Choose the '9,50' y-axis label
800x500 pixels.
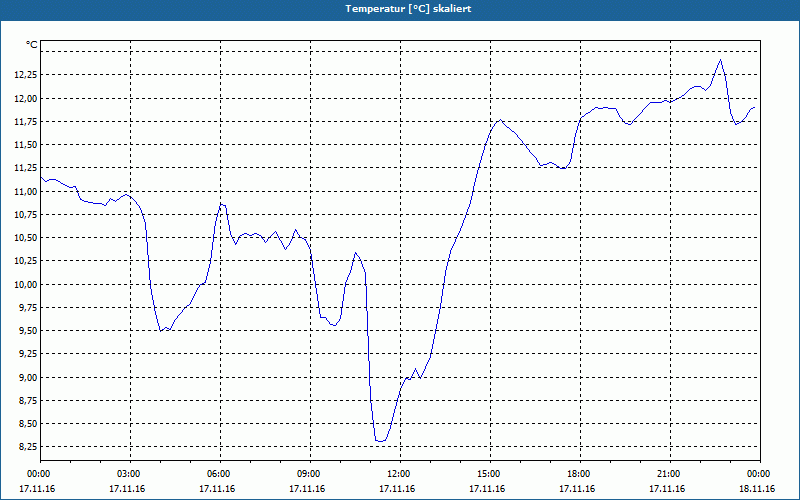pyautogui.click(x=28, y=331)
